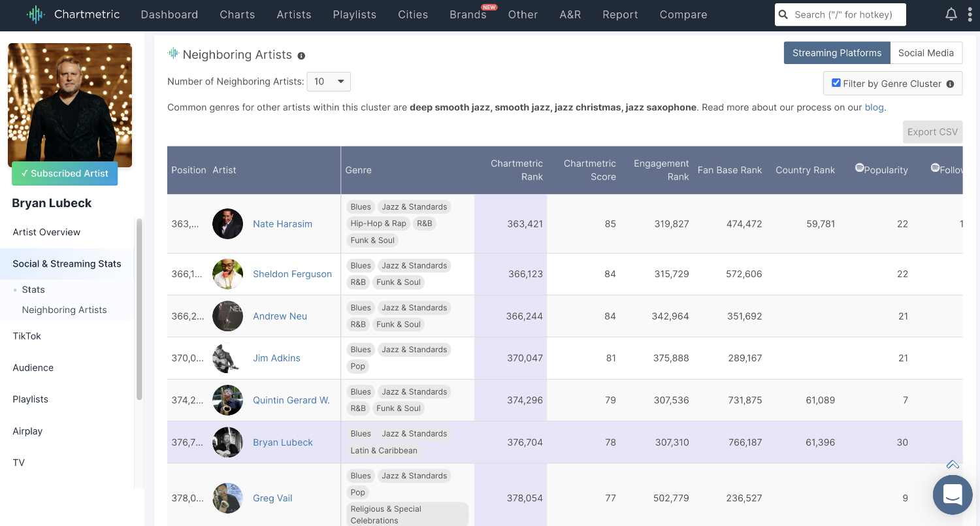
Task: Open Number of Neighboring Artists dropdown
Action: coord(329,82)
